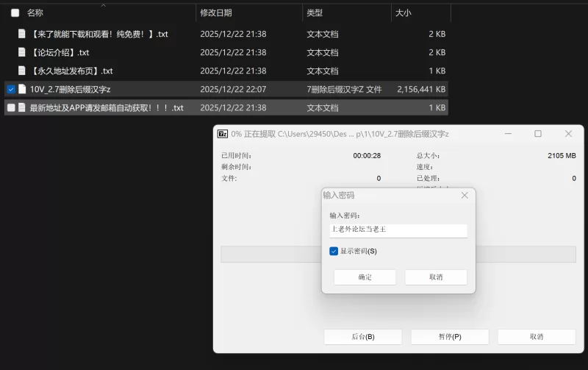The width and height of the screenshot is (588, 370).
Task: Click the 输入密码 password input field
Action: pos(398,230)
